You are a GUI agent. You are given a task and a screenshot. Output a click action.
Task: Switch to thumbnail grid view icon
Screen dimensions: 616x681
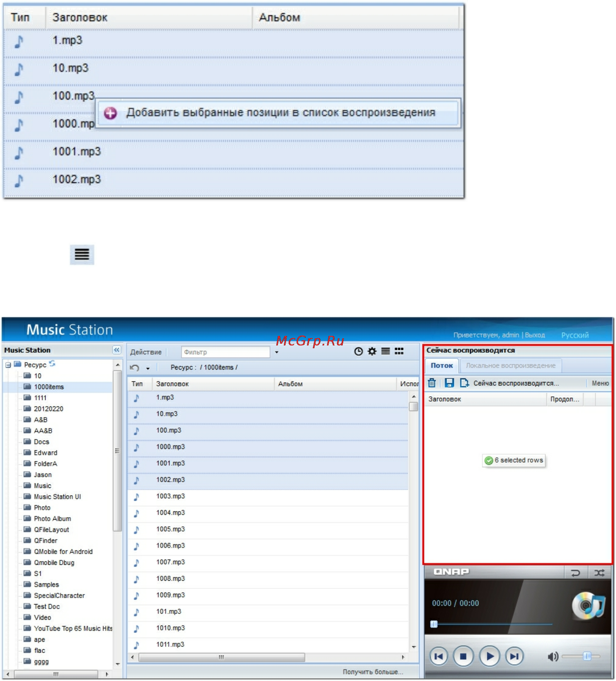click(x=399, y=351)
